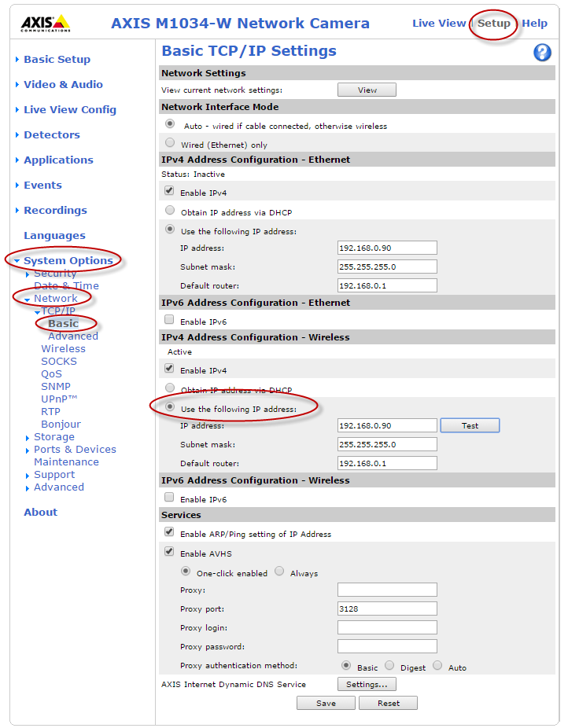Open the Setup page

click(494, 24)
